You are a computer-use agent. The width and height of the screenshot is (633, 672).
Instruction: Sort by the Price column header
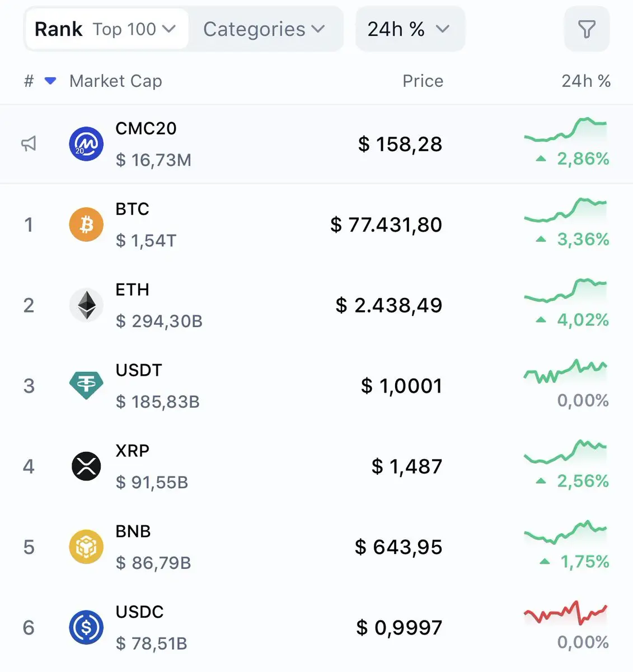[423, 81]
